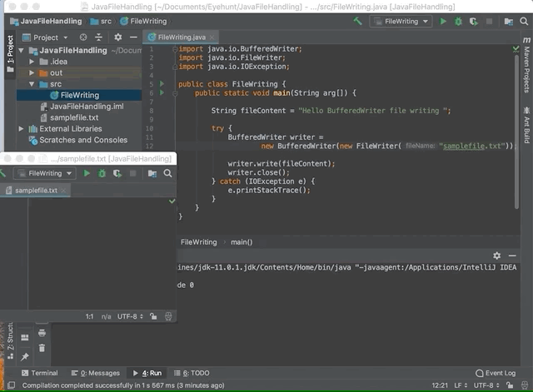Click Debug bug icon in samplefile window
This screenshot has height=392, width=533.
click(x=102, y=174)
